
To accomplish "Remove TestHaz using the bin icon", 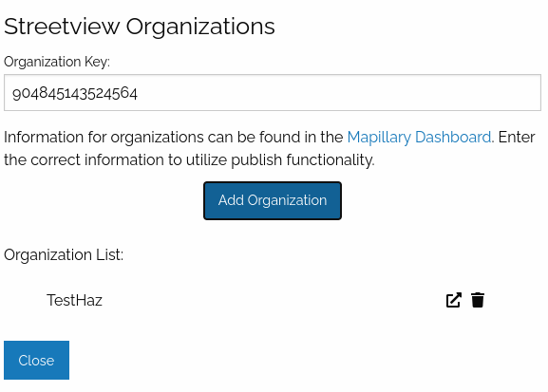I will click(478, 300).
